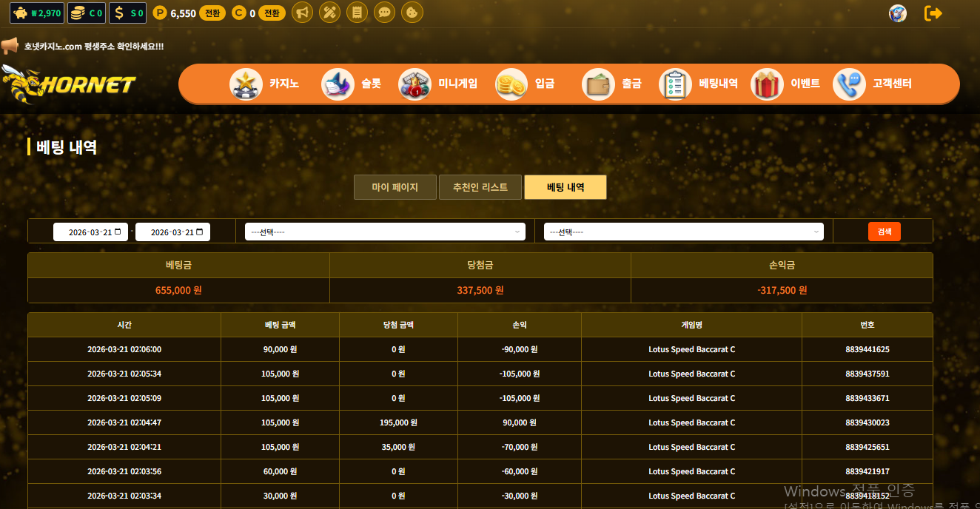Open the user avatar profile icon

[x=898, y=13]
